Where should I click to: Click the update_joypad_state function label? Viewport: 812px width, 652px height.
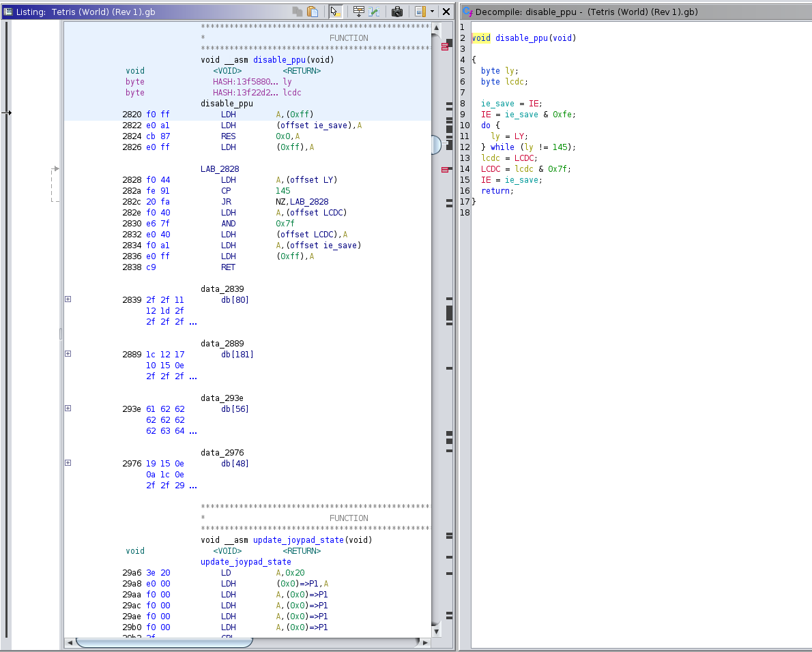pos(246,562)
